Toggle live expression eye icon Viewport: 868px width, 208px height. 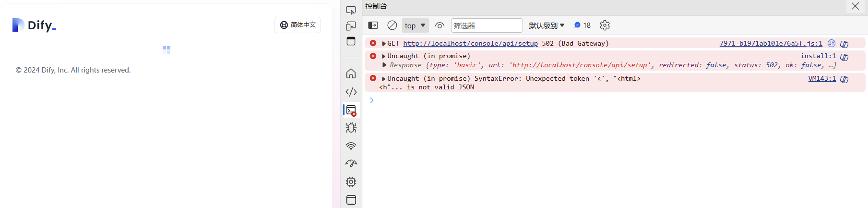(x=440, y=25)
